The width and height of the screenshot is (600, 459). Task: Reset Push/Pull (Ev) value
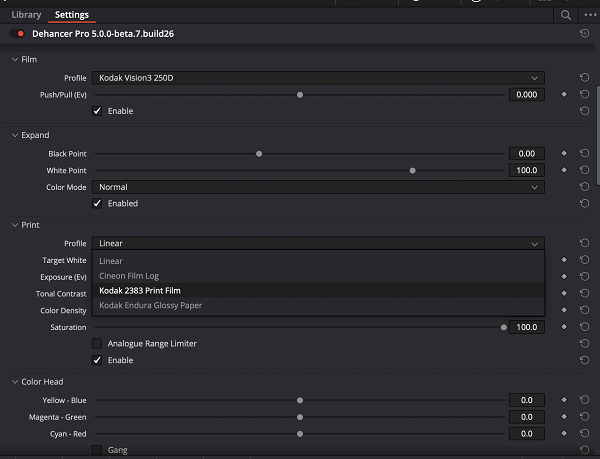click(x=584, y=94)
